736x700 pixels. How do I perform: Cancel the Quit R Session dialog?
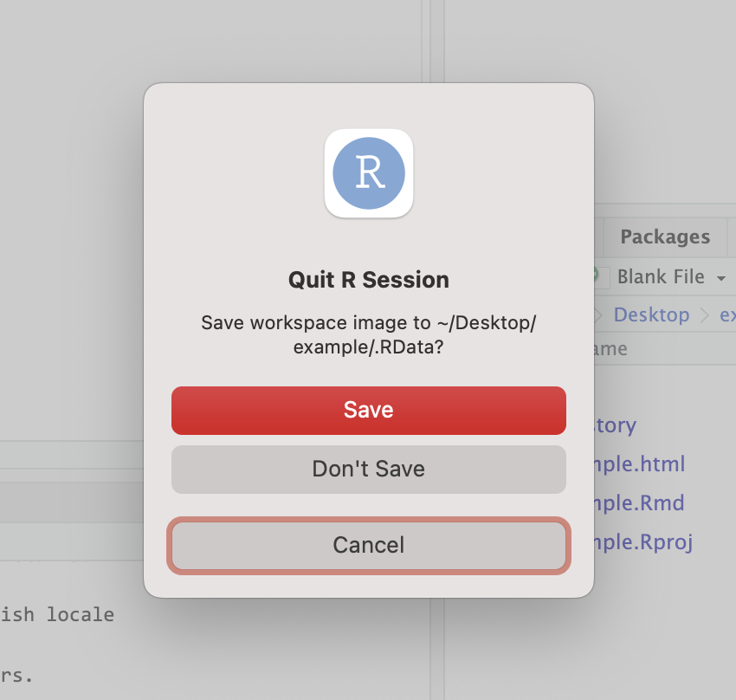click(369, 546)
